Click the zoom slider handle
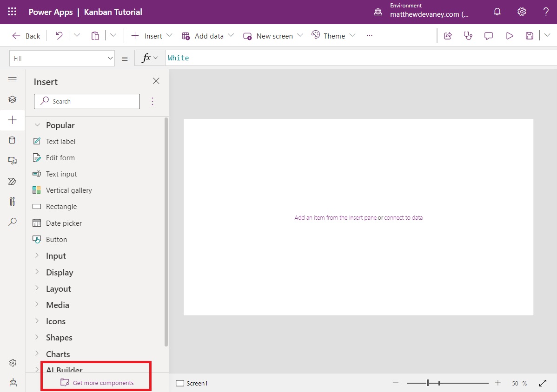 pyautogui.click(x=428, y=383)
